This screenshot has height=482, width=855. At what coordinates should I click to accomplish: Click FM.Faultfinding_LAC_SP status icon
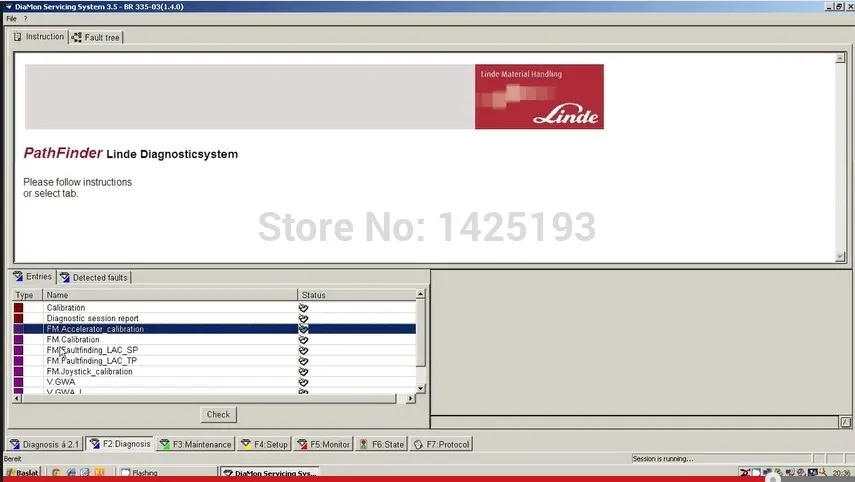coord(303,350)
